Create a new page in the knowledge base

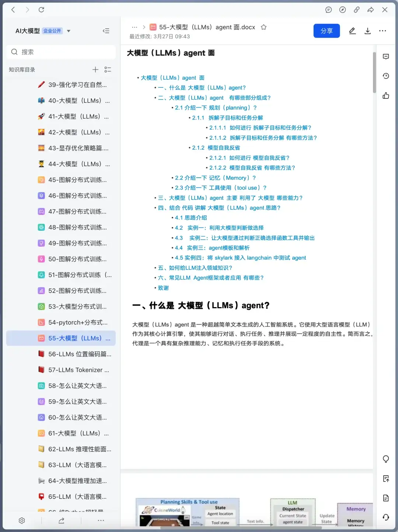click(95, 69)
